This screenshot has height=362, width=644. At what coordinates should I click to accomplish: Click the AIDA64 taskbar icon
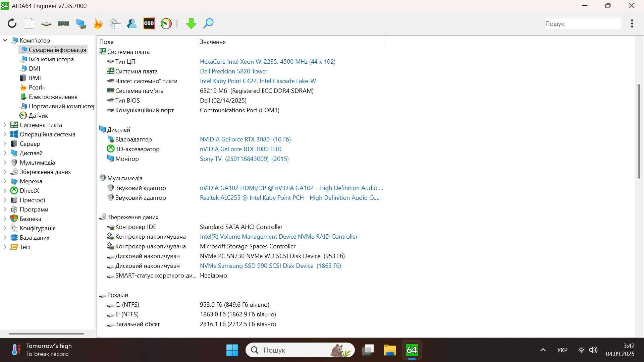(x=412, y=350)
